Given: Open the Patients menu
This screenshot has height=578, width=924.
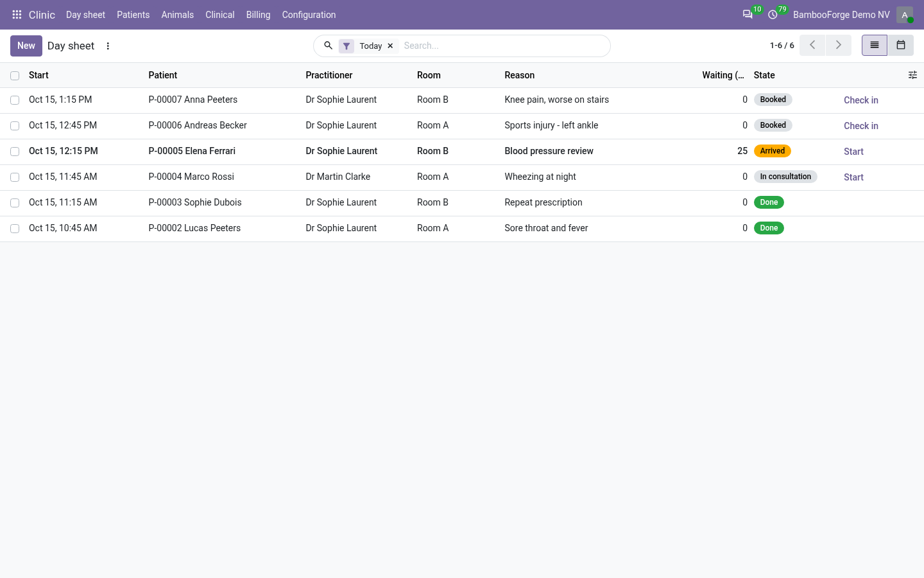Looking at the screenshot, I should click(x=133, y=14).
